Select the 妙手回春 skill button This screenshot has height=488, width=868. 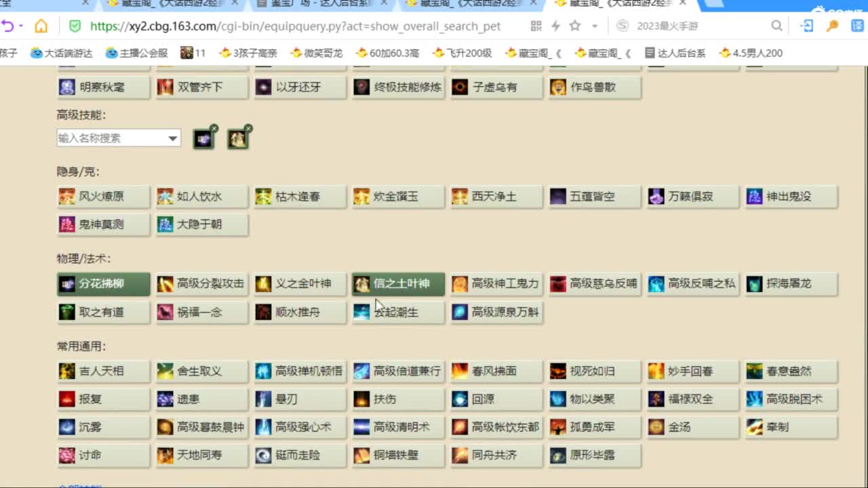click(693, 371)
